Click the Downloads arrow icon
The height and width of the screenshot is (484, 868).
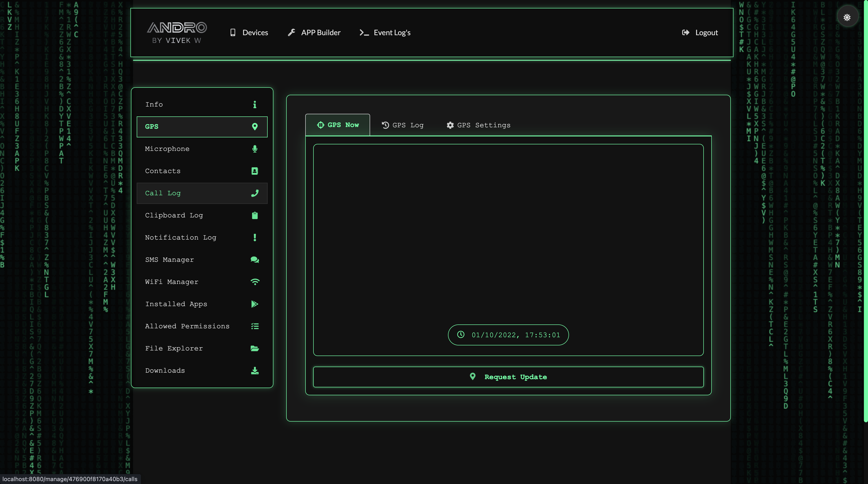(x=255, y=371)
